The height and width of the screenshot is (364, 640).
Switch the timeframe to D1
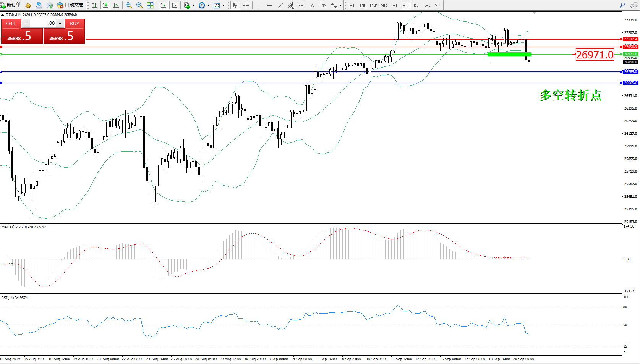(x=416, y=5)
